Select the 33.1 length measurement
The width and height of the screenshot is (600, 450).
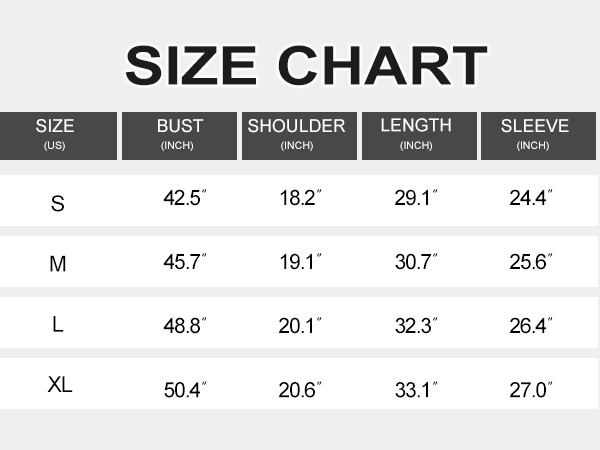(416, 390)
